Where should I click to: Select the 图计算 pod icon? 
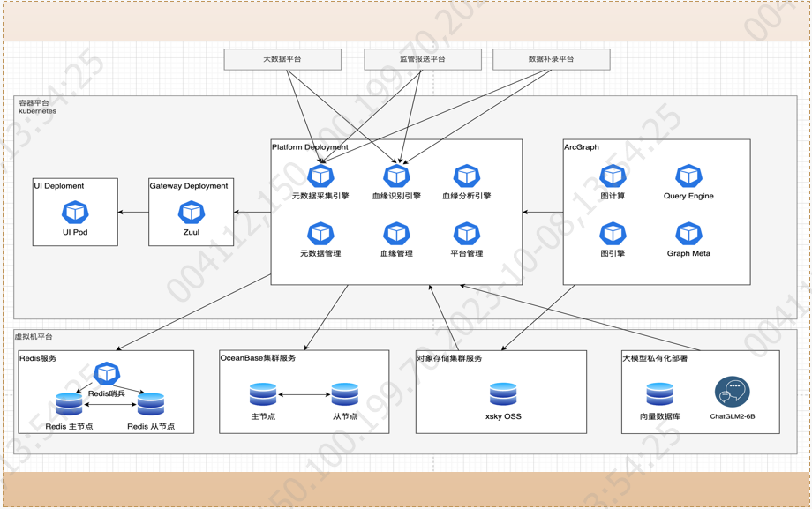[613, 176]
